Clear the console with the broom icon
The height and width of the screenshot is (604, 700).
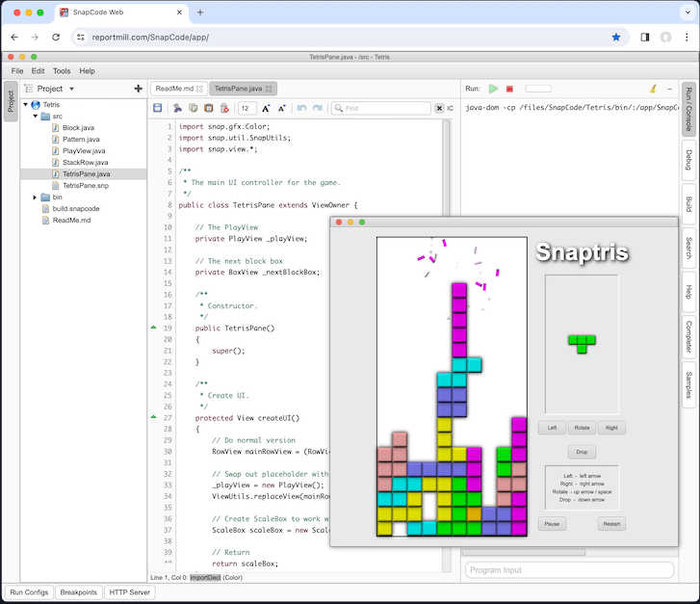click(653, 89)
